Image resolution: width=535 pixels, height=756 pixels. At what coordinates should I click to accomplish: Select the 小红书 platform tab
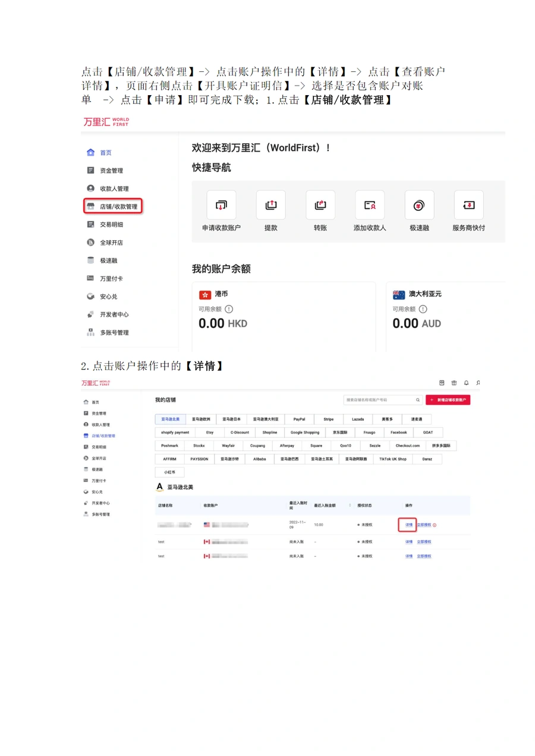[x=169, y=472]
